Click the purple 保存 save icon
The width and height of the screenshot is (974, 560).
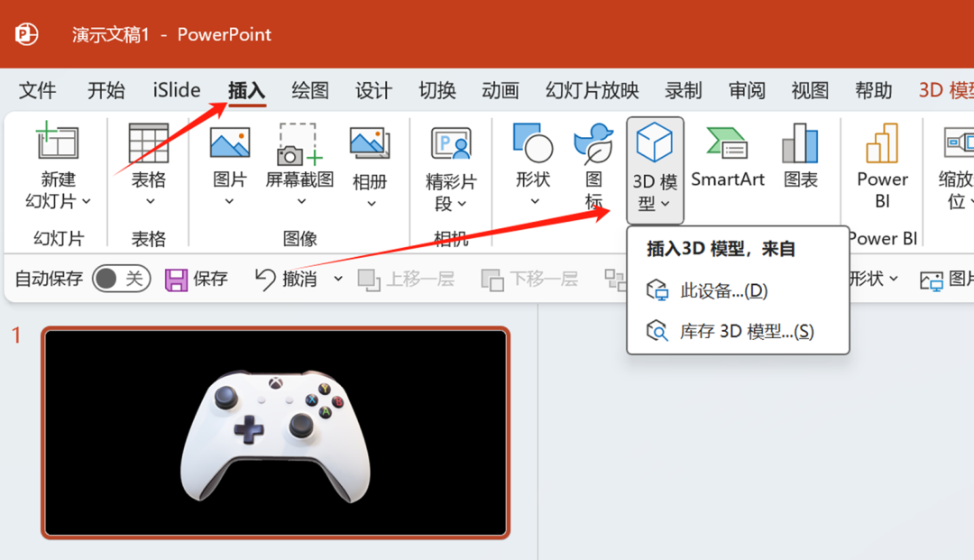pos(177,280)
